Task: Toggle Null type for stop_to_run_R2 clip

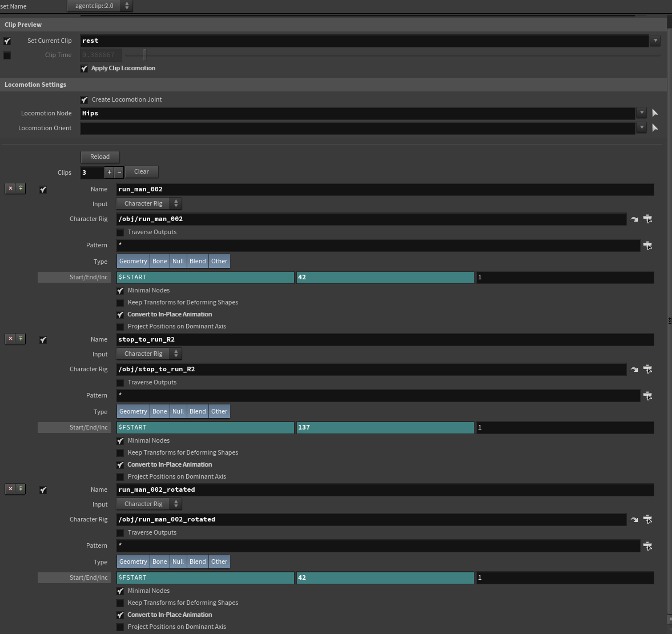Action: point(178,411)
